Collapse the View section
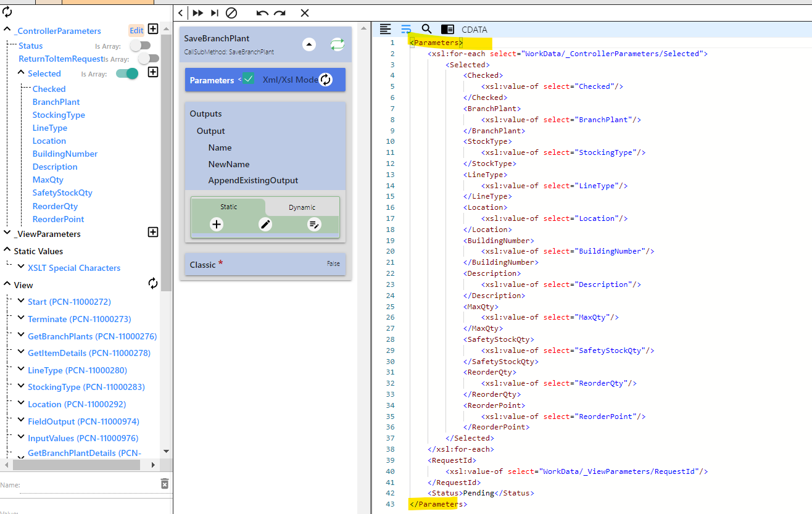812x514 pixels. [7, 284]
